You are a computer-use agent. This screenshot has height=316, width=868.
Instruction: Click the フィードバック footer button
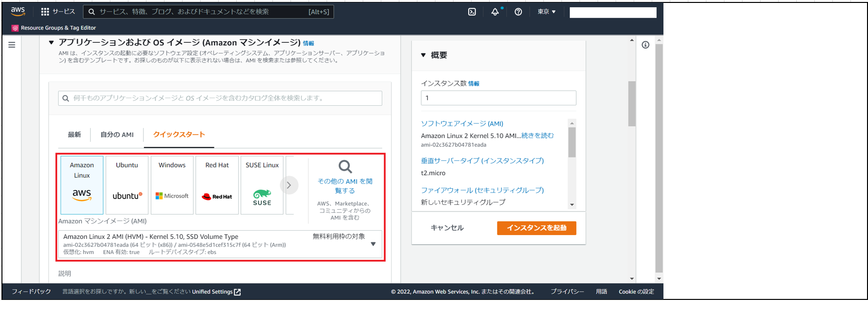(x=31, y=292)
